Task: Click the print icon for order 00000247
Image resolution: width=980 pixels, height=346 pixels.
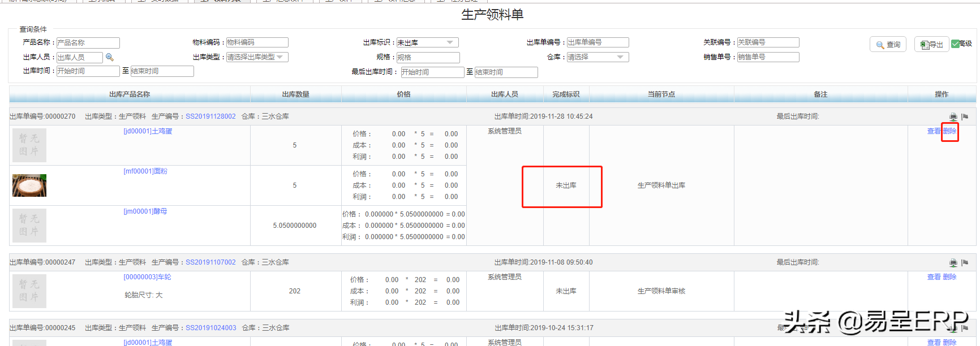Action: tap(953, 263)
